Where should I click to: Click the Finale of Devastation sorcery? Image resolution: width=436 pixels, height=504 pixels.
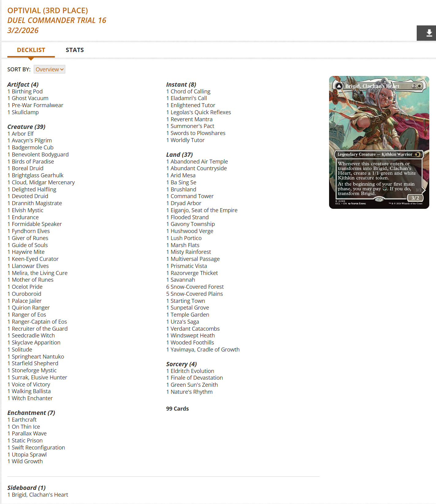[x=196, y=378]
